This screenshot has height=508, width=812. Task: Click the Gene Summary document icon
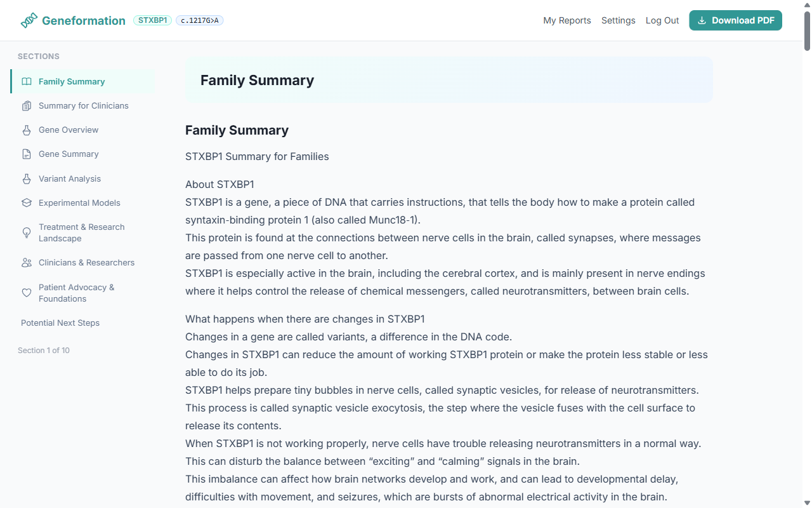[x=27, y=154]
